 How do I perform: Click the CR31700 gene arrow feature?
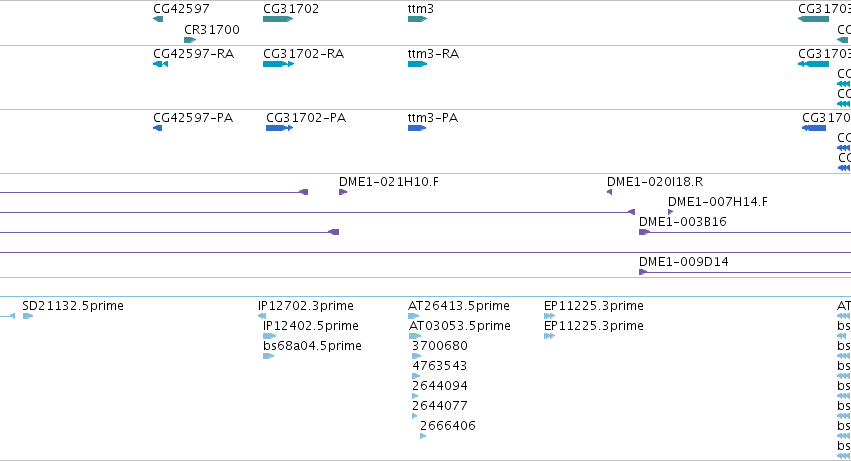click(x=190, y=40)
